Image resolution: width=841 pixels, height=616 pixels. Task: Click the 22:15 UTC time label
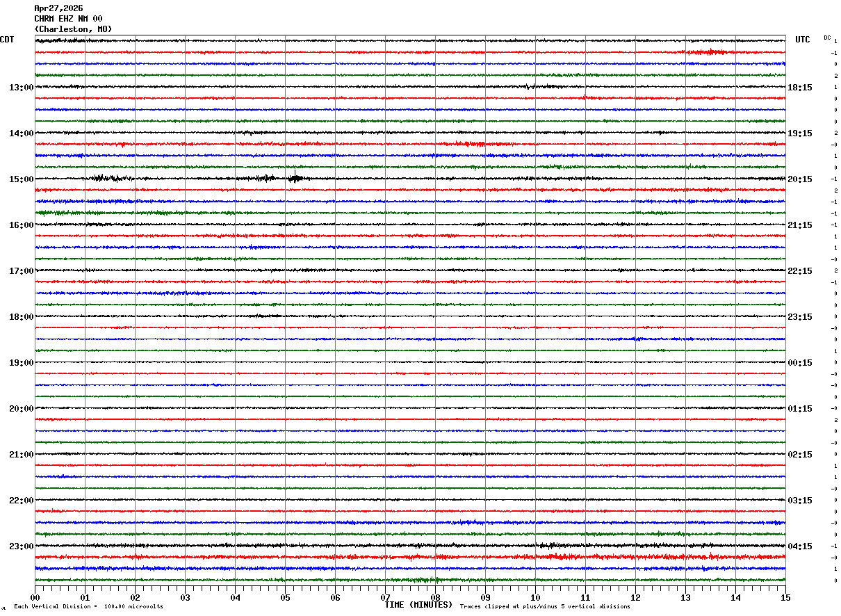801,271
